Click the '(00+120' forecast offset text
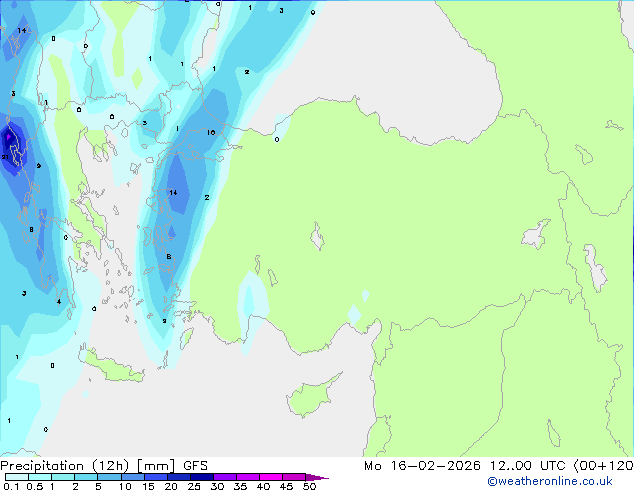 coord(603,466)
